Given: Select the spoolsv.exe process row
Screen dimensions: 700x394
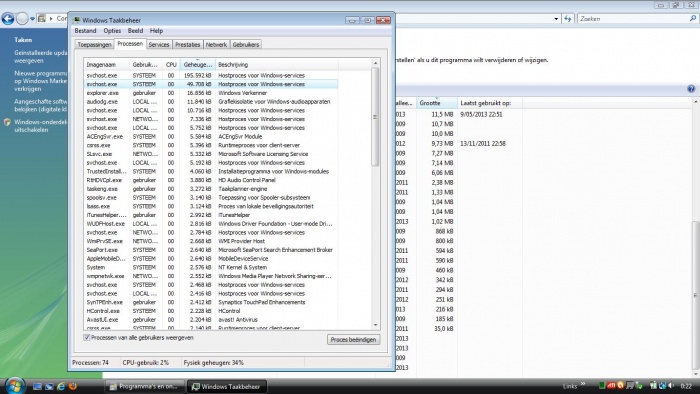Looking at the screenshot, I should [x=211, y=198].
